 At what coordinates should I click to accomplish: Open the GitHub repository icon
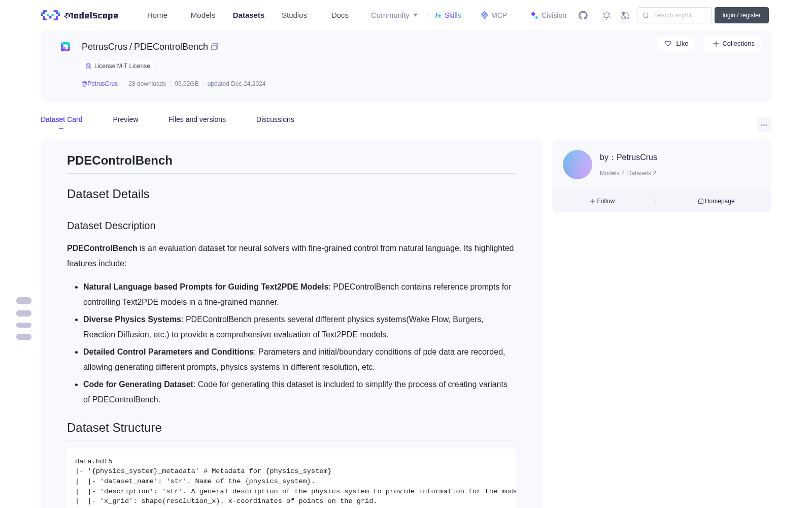[583, 15]
